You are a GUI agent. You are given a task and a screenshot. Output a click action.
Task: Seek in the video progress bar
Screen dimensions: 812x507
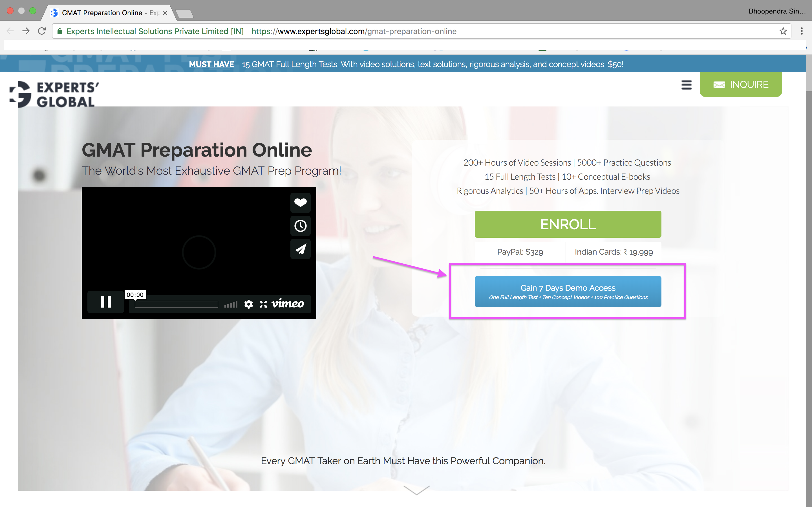[176, 304]
